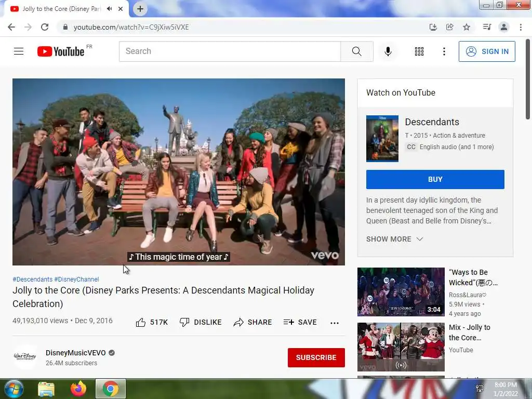This screenshot has height=399, width=532.
Task: Reload the page with refresh icon
Action: click(45, 27)
